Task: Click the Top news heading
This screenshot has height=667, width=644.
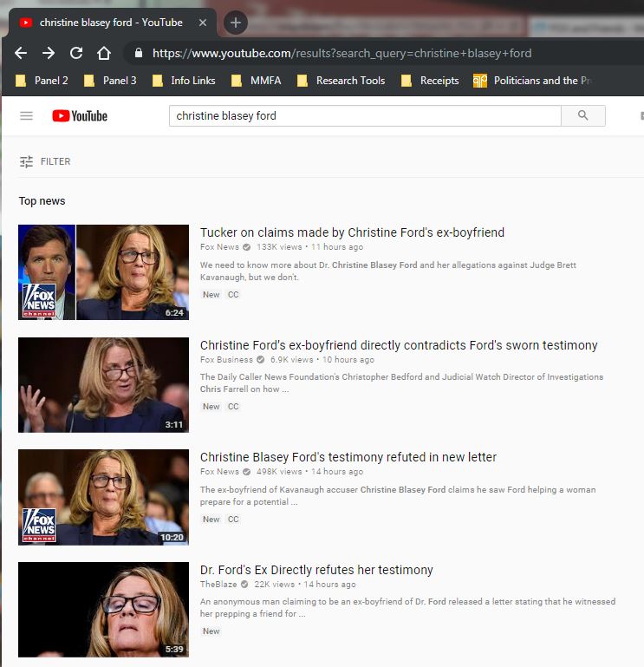Action: [42, 201]
